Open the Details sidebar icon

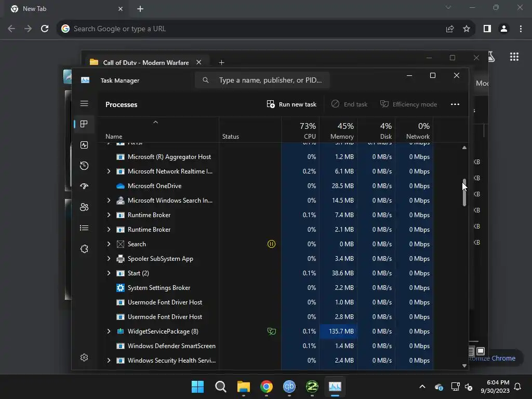pos(84,228)
